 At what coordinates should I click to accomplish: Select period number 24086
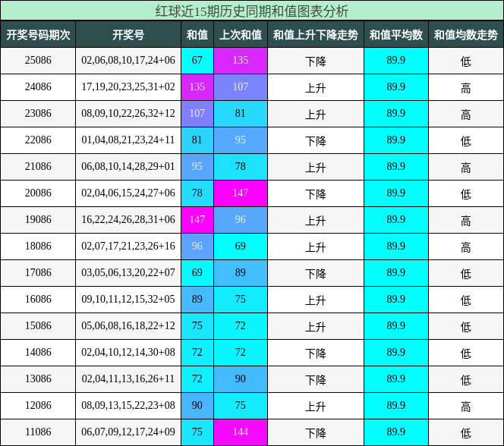(x=38, y=86)
